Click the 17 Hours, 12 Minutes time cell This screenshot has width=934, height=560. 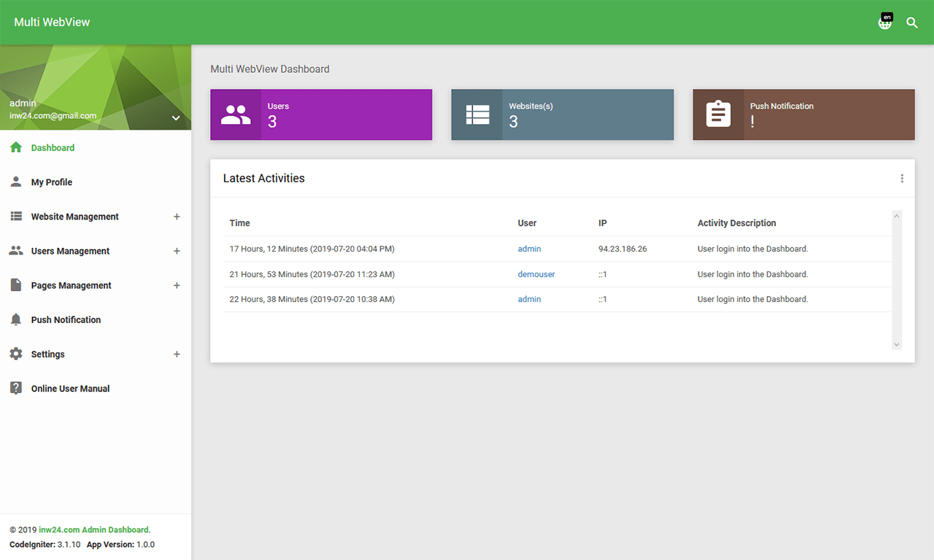(x=312, y=249)
